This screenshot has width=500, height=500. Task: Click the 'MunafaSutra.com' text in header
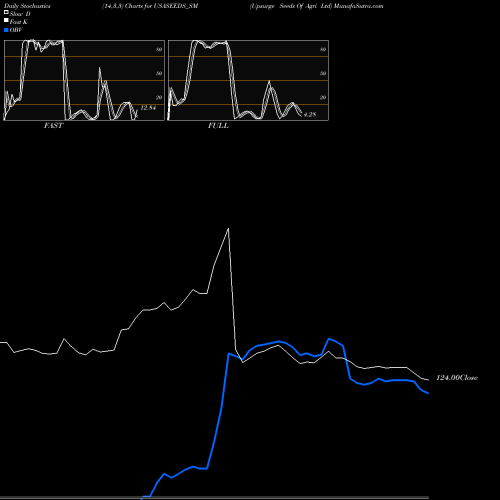click(x=359, y=6)
